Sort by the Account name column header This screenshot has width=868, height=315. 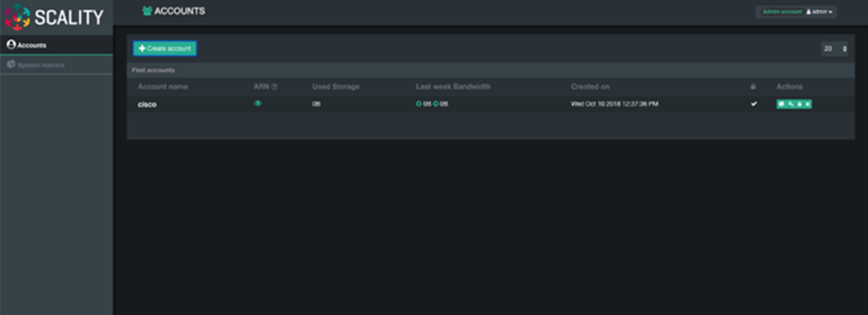(163, 87)
